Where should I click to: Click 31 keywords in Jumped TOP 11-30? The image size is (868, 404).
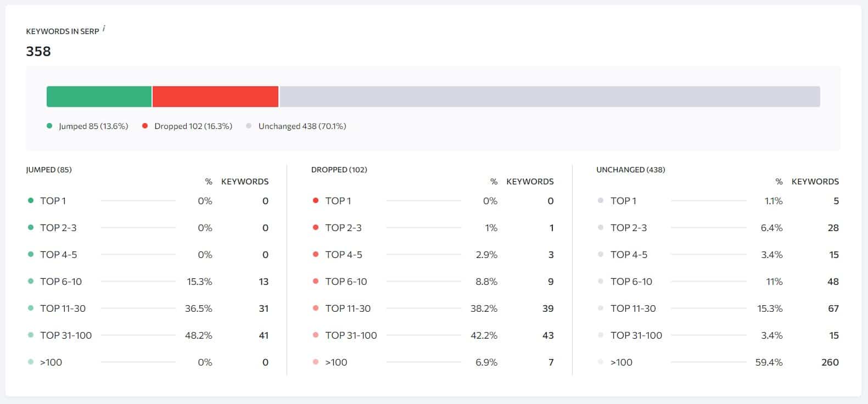click(264, 308)
